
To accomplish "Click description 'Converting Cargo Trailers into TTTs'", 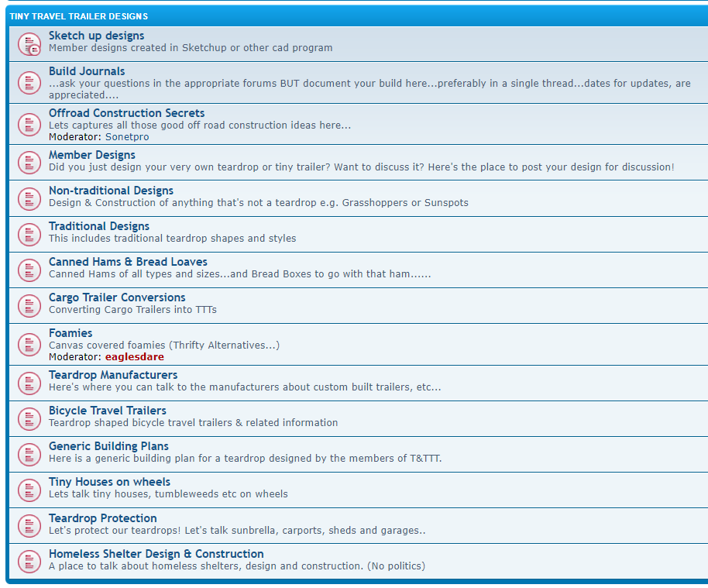I will (132, 309).
